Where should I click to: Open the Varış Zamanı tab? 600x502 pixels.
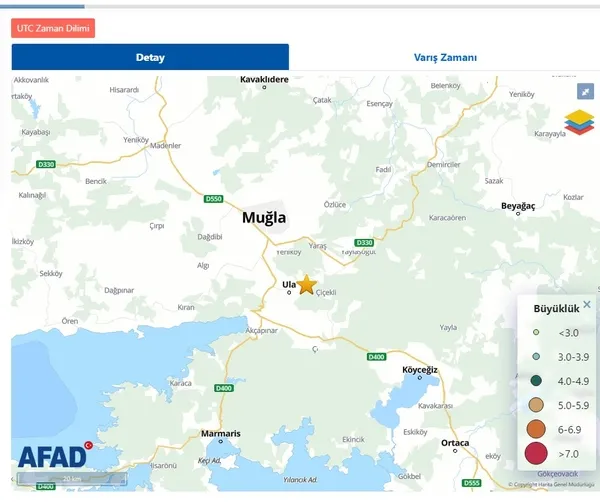coord(445,57)
